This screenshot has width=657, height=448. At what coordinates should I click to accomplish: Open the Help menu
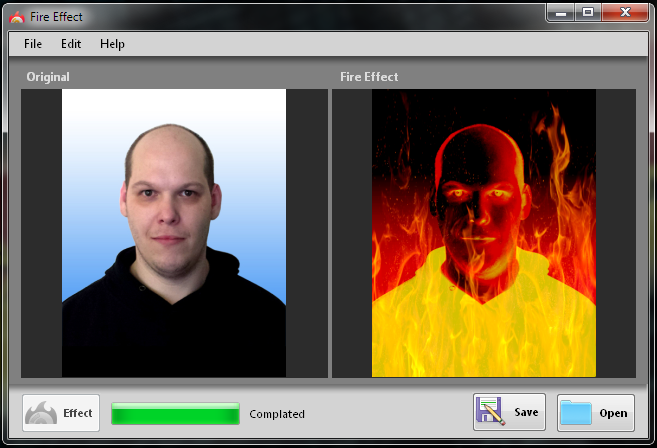(x=112, y=44)
